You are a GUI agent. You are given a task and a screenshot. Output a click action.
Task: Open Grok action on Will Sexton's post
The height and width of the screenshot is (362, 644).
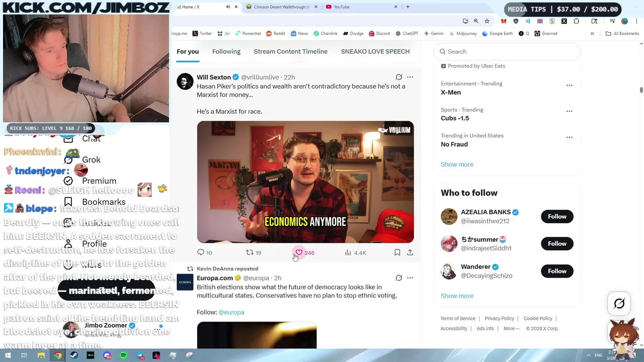(399, 77)
